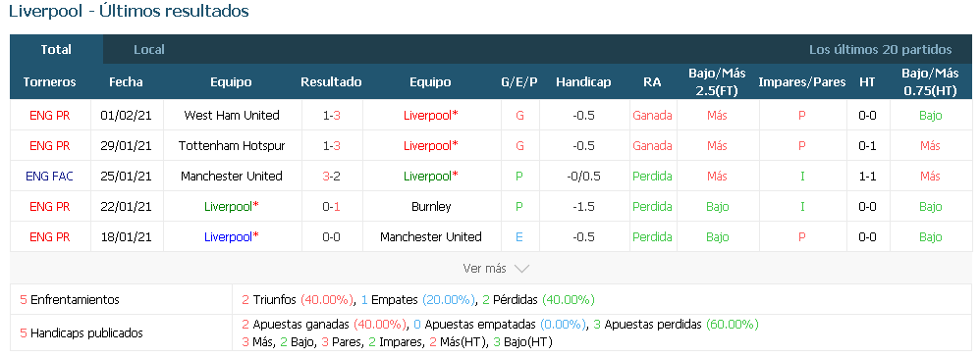Open the Burnley team link
980x357 pixels.
(431, 207)
